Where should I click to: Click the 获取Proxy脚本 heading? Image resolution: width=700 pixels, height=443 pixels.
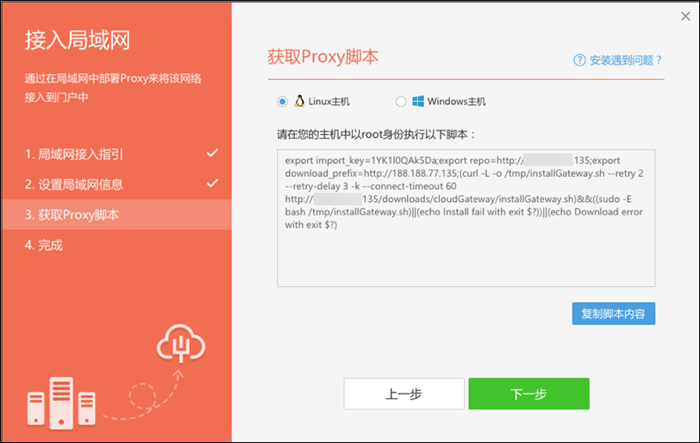323,57
